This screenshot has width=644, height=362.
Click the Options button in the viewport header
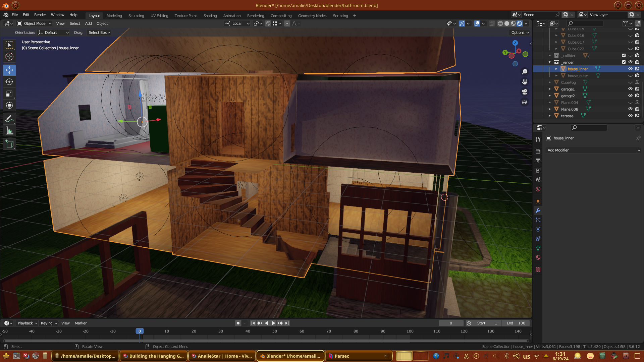click(520, 33)
